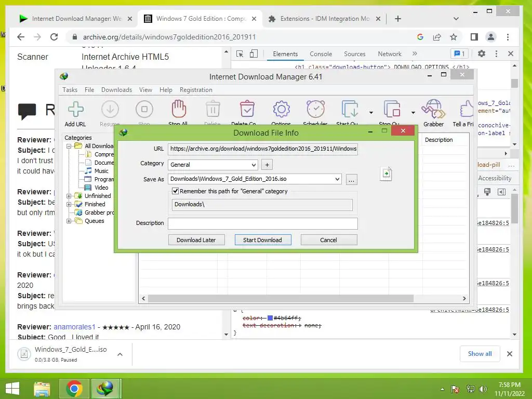Go back in Chrome browser
The width and height of the screenshot is (532, 399).
21,37
